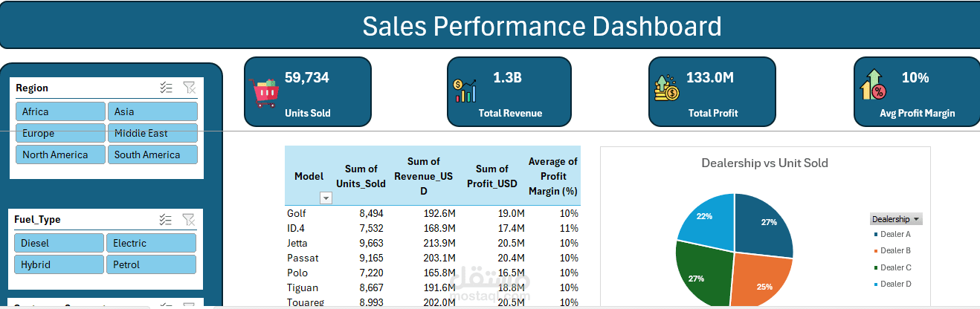Viewport: 980px width, 309px height.
Task: Click the Region slicer title
Action: coord(32,88)
